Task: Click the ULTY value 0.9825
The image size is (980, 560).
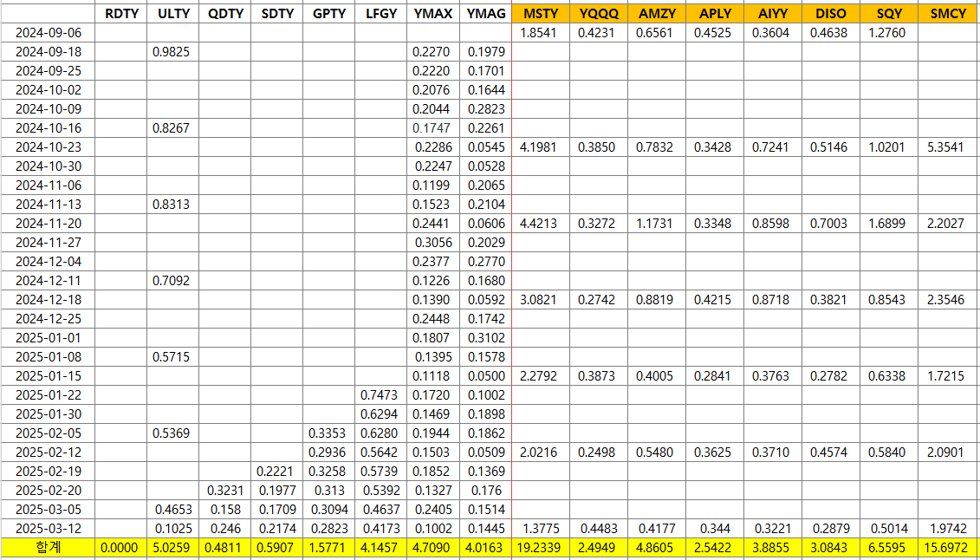Action: (x=173, y=50)
